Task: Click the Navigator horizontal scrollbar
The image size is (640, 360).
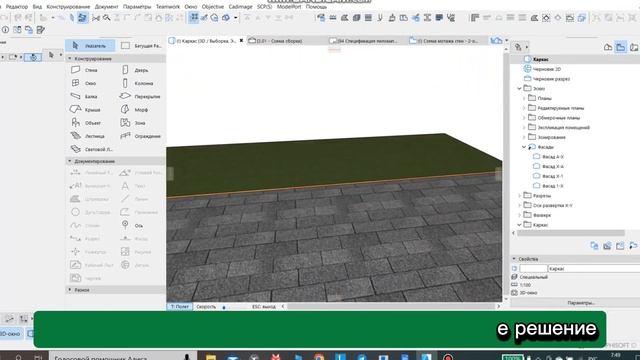Action: (571, 233)
